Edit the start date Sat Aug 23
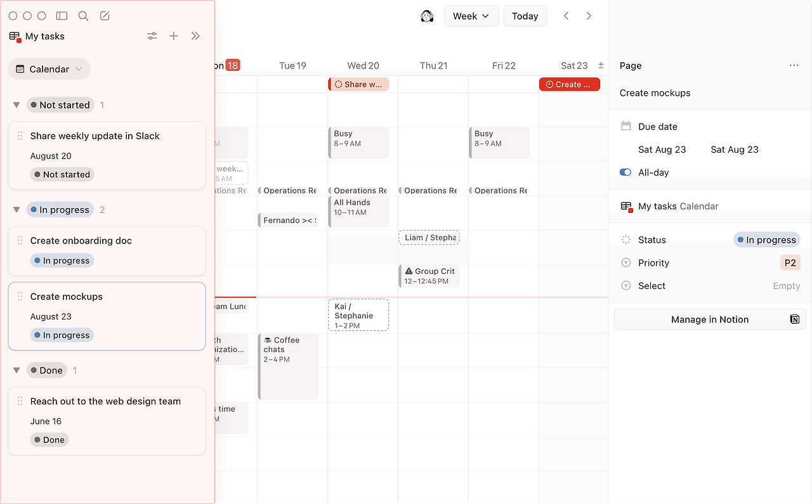 click(662, 150)
